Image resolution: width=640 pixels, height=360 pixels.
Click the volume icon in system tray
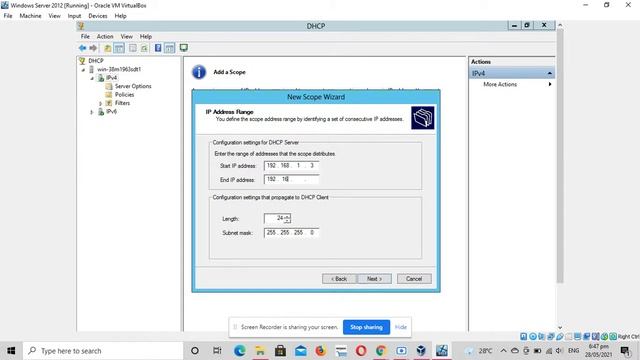pyautogui.click(x=559, y=351)
